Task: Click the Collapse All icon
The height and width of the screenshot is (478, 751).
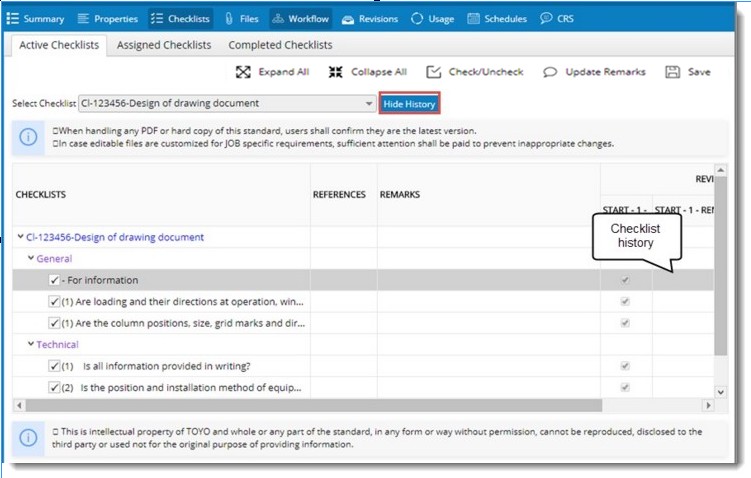Action: coord(335,72)
